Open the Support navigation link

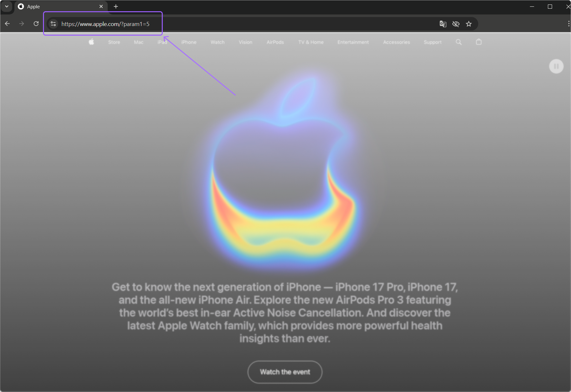[x=433, y=42]
